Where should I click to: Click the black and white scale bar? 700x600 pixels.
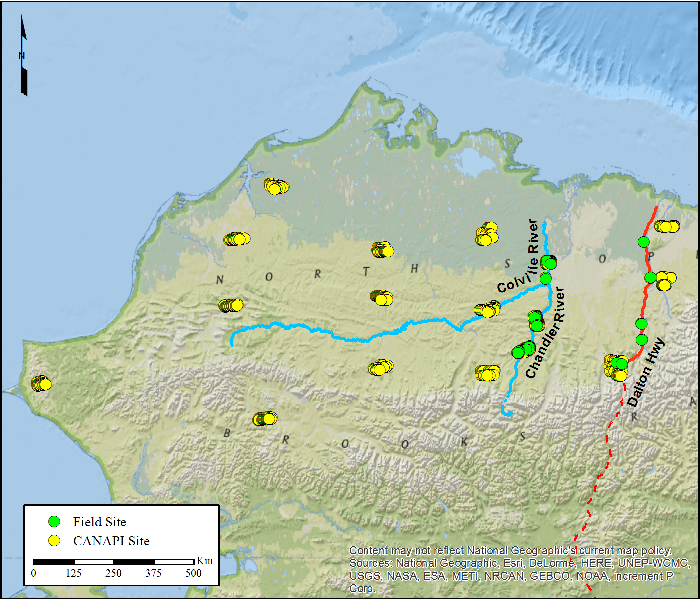114,562
